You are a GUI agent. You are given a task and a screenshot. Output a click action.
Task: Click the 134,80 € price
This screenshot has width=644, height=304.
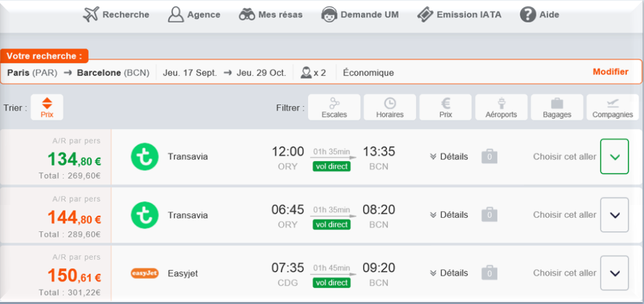point(75,158)
